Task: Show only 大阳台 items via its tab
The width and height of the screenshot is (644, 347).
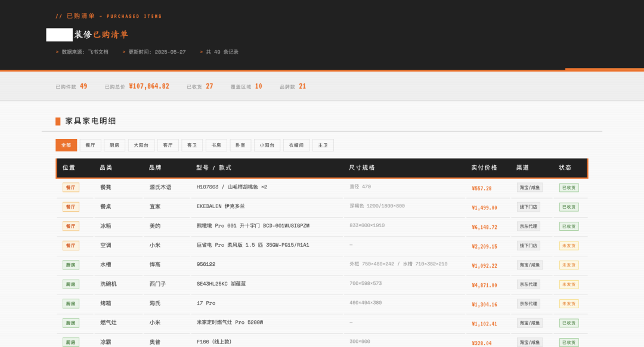Action: tap(141, 145)
